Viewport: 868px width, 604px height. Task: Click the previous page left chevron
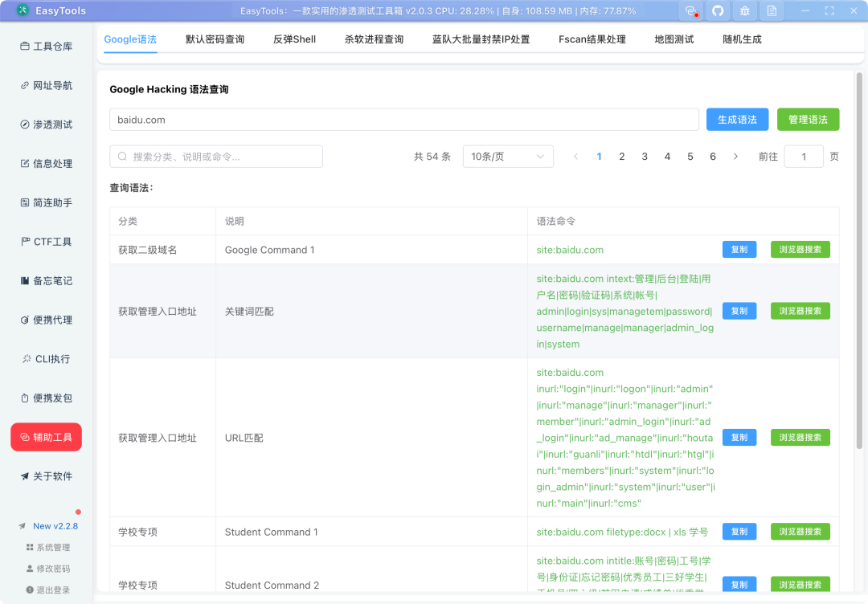(575, 157)
